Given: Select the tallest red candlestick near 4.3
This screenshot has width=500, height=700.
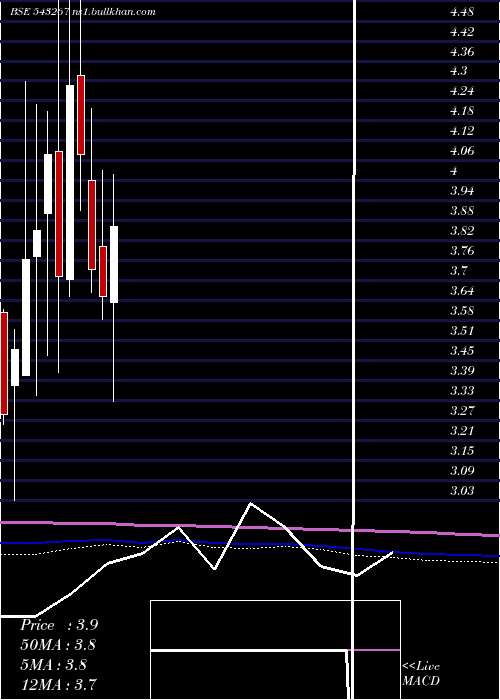Looking at the screenshot, I should click(x=81, y=115).
